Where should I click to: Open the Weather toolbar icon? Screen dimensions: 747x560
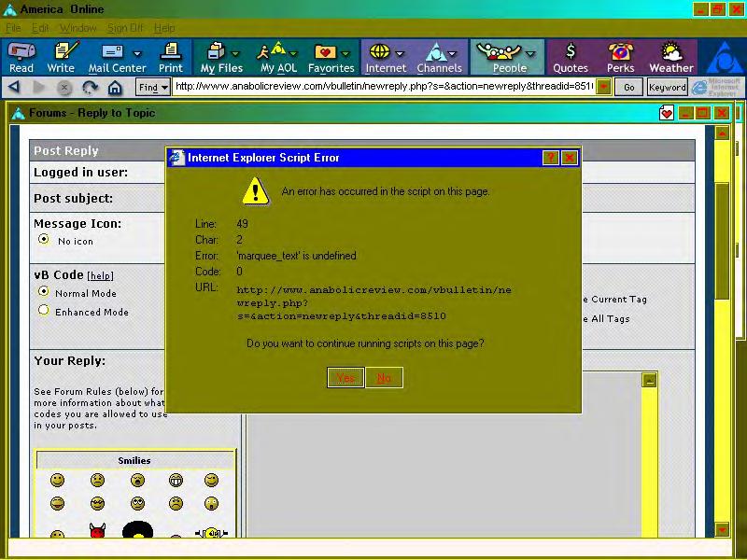[671, 57]
